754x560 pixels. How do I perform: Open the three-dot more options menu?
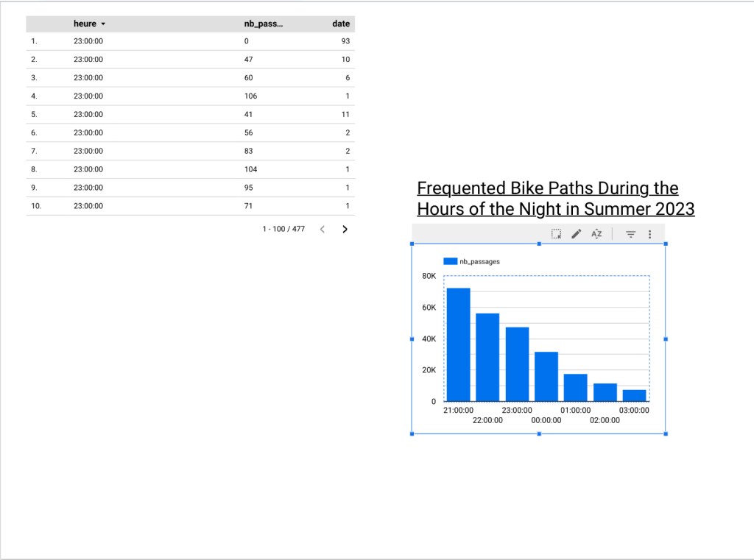click(649, 234)
